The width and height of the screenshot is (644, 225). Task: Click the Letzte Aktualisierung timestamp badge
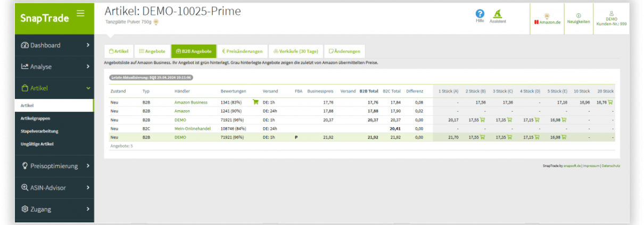click(x=151, y=77)
